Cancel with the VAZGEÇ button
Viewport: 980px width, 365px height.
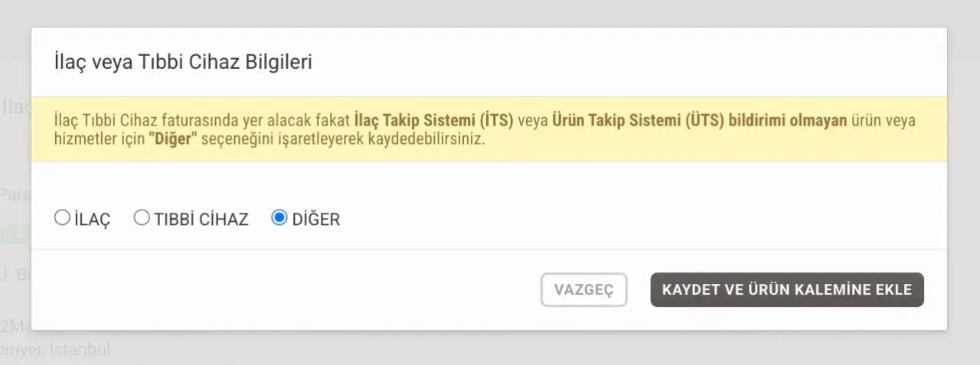583,290
